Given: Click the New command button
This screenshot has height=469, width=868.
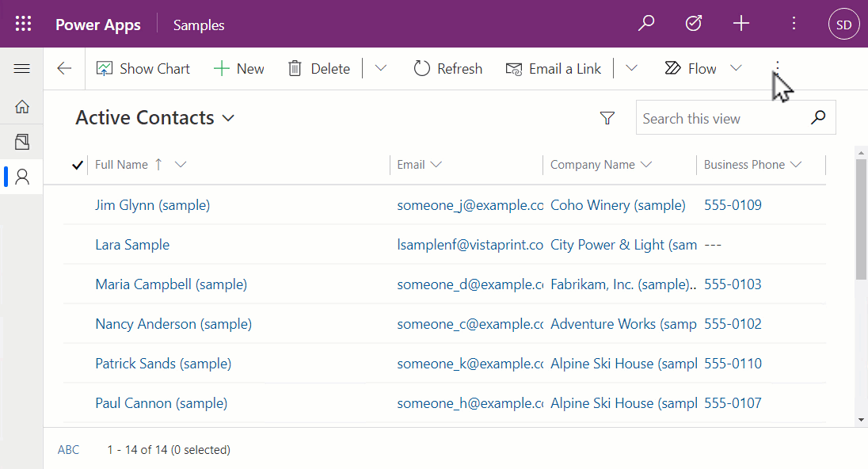Looking at the screenshot, I should [x=238, y=69].
